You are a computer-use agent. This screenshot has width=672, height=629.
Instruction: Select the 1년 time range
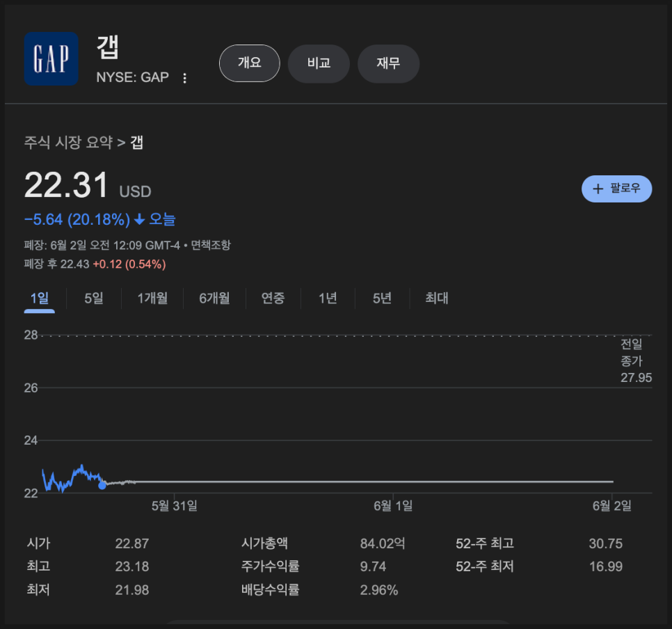[328, 298]
